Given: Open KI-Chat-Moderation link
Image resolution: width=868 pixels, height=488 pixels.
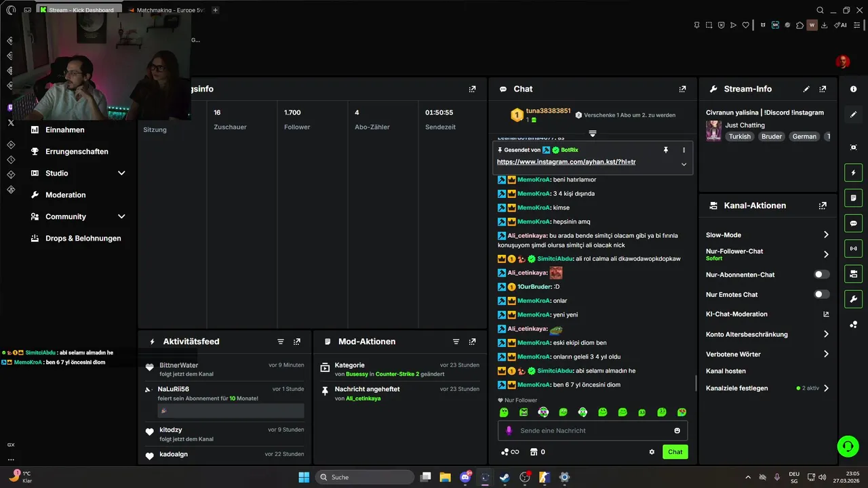Looking at the screenshot, I should (x=736, y=314).
